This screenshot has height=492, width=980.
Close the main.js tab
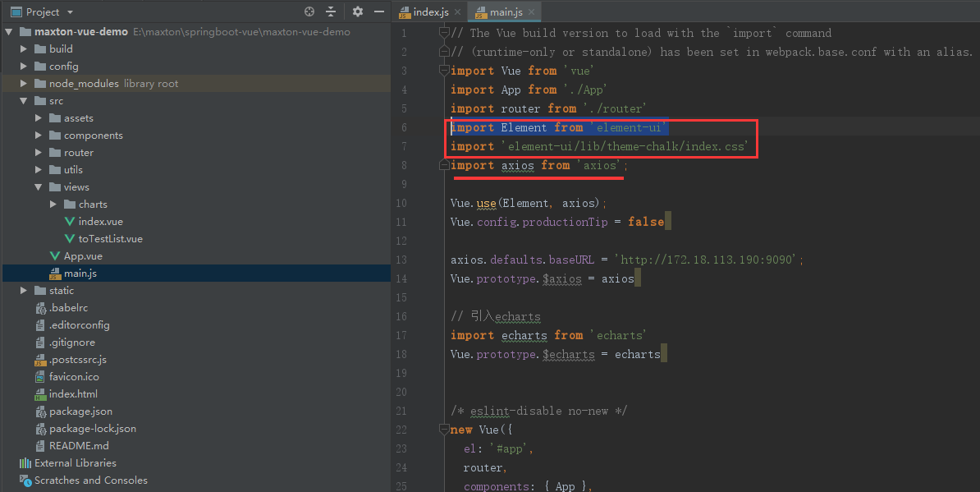pos(531,11)
